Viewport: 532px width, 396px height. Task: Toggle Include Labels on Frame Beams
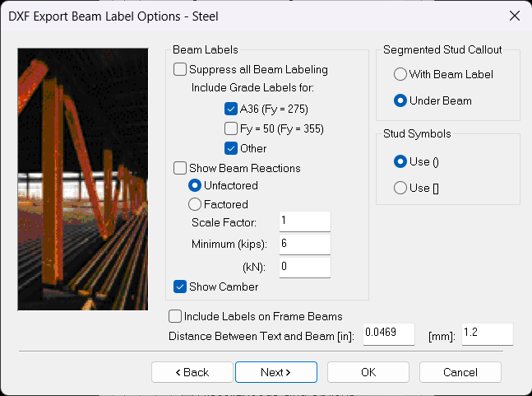pos(175,316)
